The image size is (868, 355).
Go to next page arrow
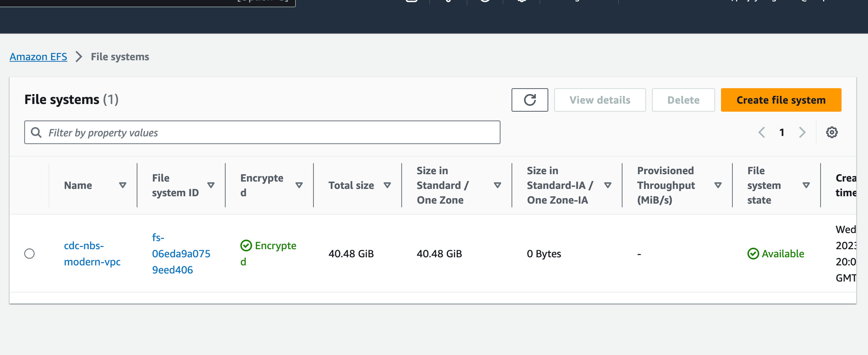click(x=802, y=133)
